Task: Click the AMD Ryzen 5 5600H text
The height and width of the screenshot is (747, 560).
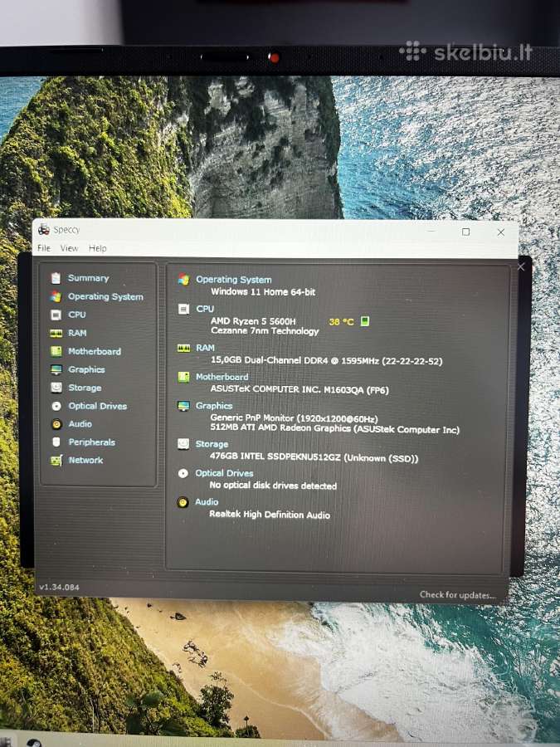Action: point(253,321)
